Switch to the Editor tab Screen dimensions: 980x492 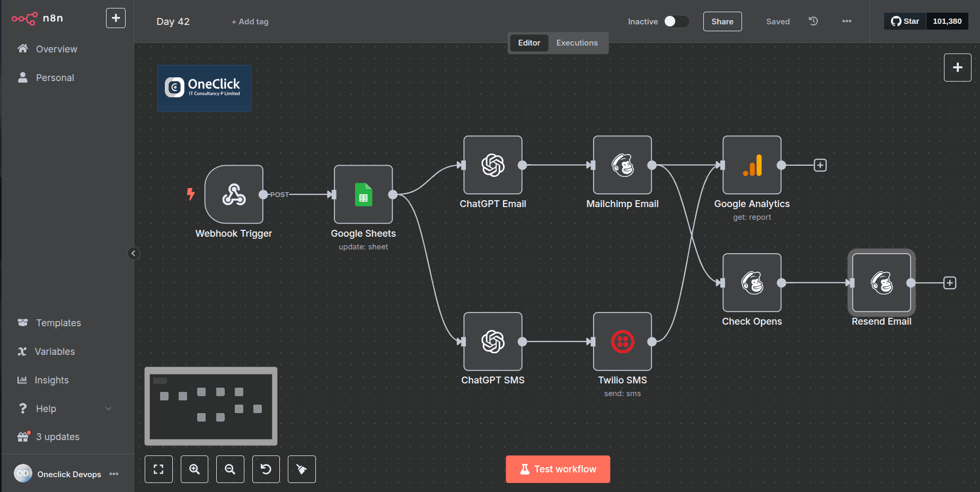pos(529,43)
